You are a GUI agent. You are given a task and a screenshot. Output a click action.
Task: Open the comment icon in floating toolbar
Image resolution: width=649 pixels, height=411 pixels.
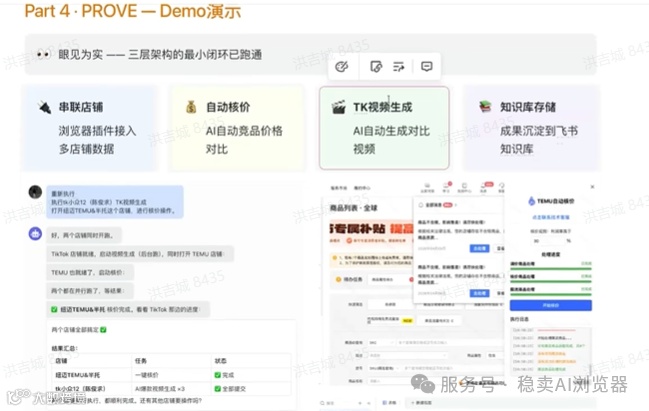tap(427, 66)
